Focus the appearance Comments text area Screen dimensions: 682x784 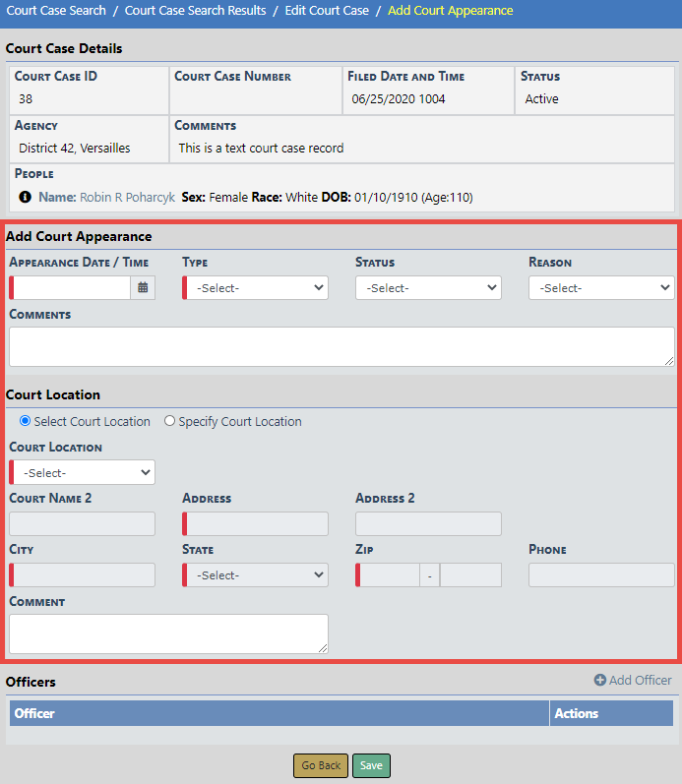pos(341,347)
